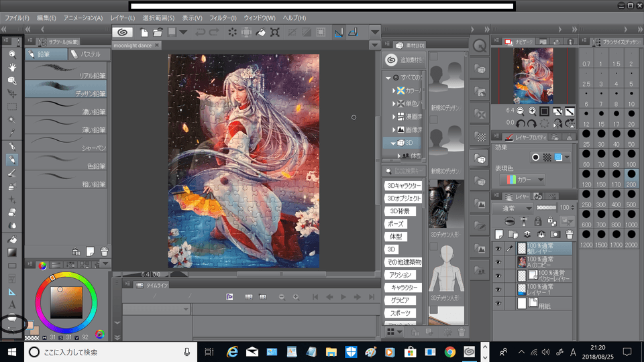The height and width of the screenshot is (362, 644).
Task: Open the カラー expression color dropdown
Action: pyautogui.click(x=522, y=179)
